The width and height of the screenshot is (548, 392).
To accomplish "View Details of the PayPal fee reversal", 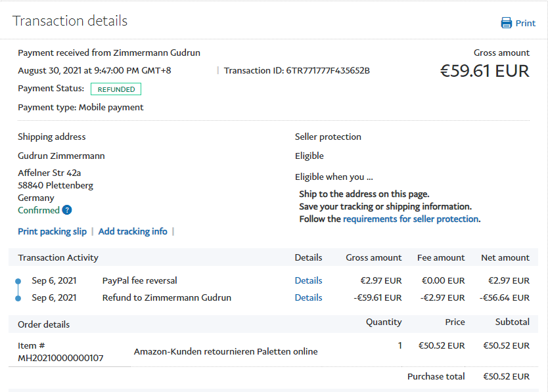I will pyautogui.click(x=308, y=280).
